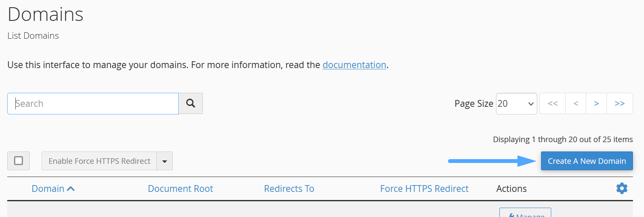
Task: Sort by Redirects To column
Action: click(289, 188)
